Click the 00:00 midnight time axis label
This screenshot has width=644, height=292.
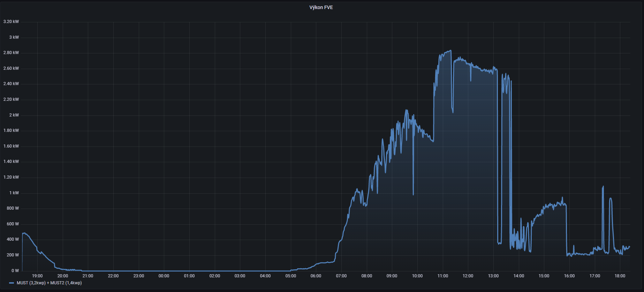(164, 276)
